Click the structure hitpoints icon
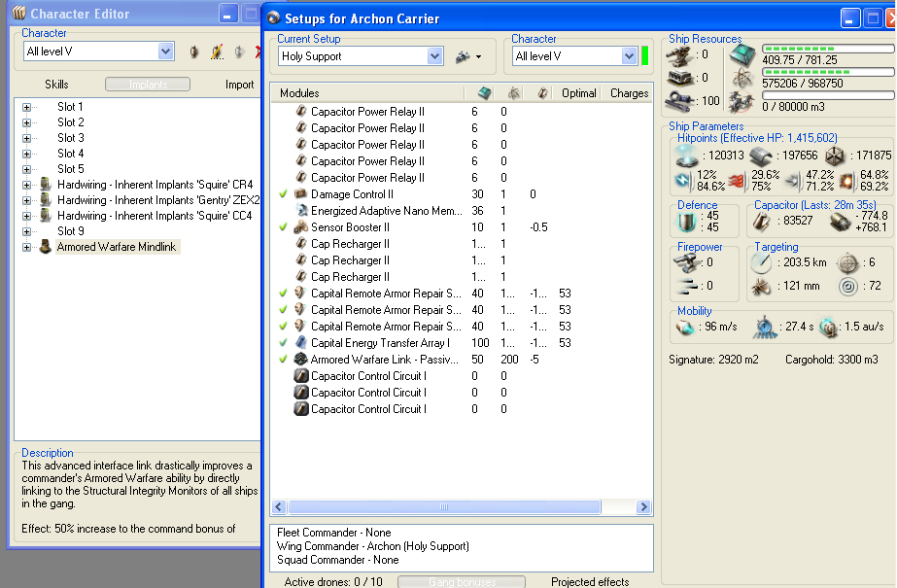The width and height of the screenshot is (897, 588). pos(835,155)
